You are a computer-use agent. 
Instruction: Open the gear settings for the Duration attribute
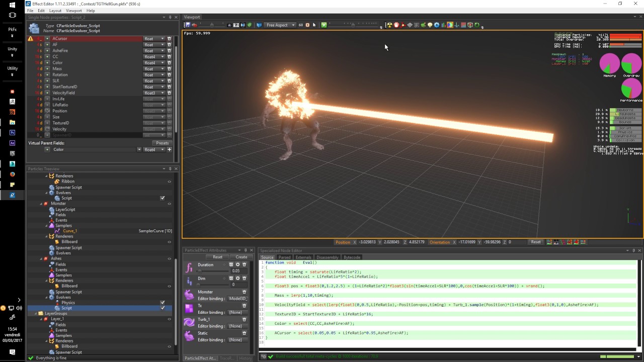click(x=238, y=264)
